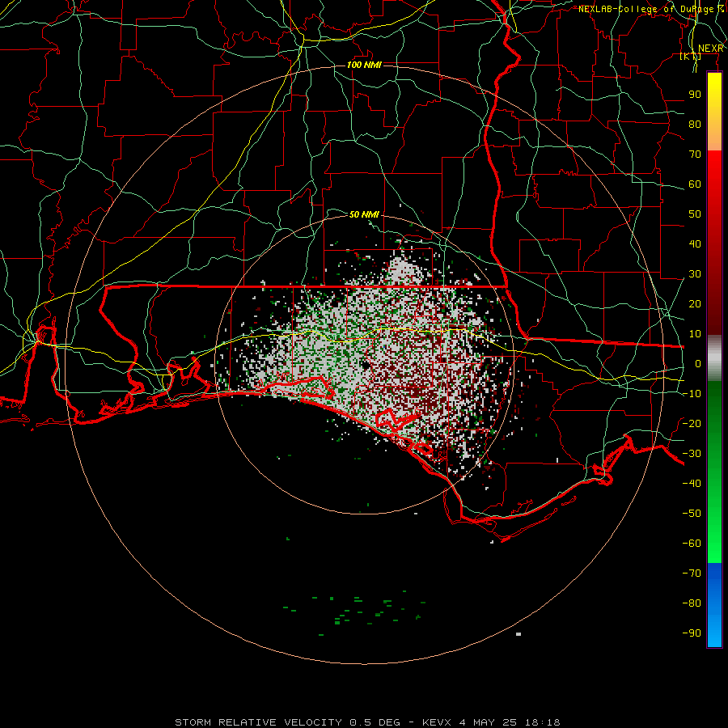Select the negative 90 knot scale label
This screenshot has height=728, width=728.
tap(692, 633)
